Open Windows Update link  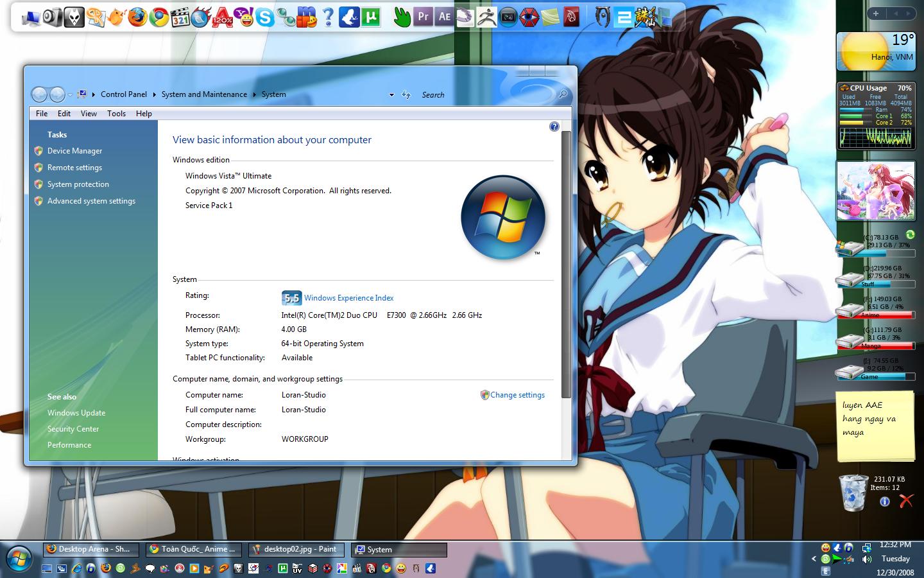(76, 413)
